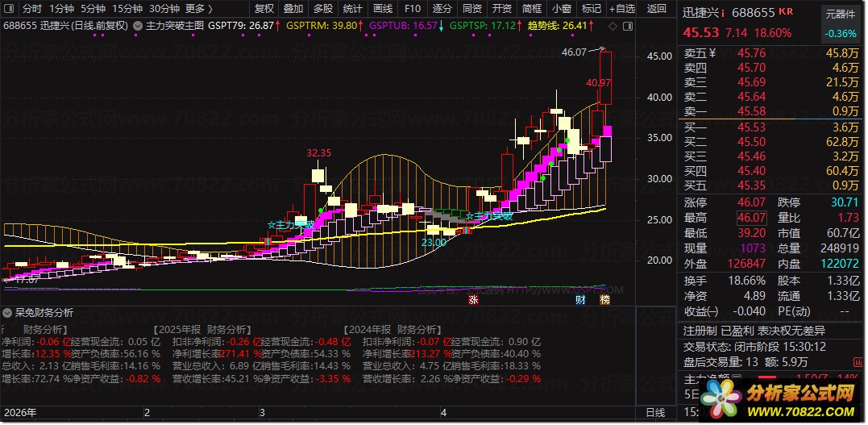
Task: Toggle the 叠加 overlay option
Action: (x=293, y=9)
